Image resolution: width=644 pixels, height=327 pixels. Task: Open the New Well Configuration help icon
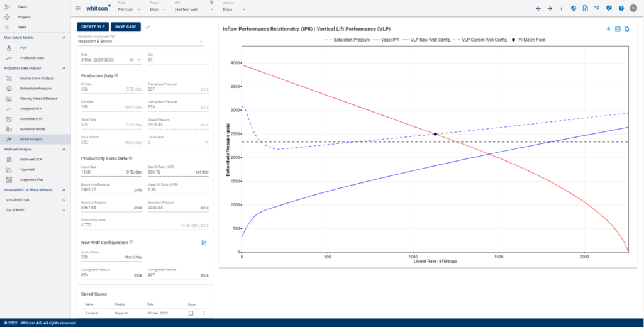131,242
